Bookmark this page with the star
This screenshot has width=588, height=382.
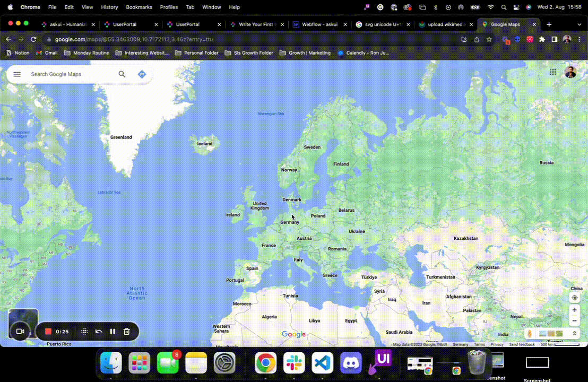[x=489, y=39]
